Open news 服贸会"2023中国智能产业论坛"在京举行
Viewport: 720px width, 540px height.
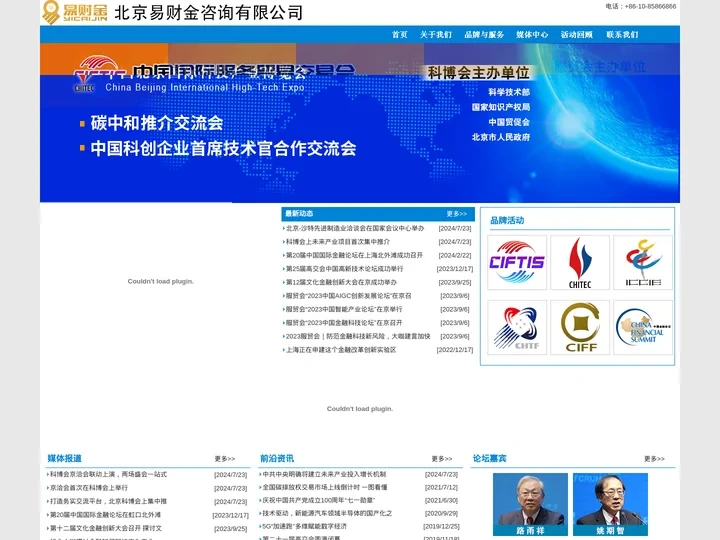pos(344,309)
